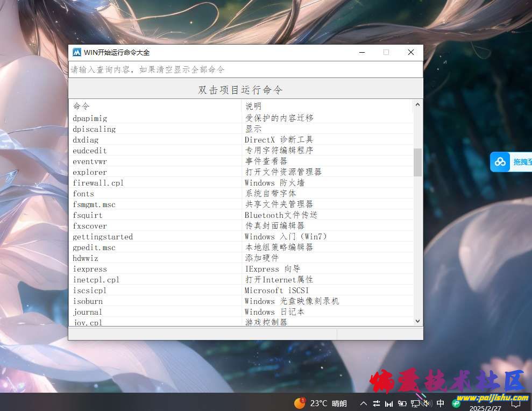Viewport: 532px width, 411px height.
Task: Open the weather widget showing 23°C
Action: 321,403
